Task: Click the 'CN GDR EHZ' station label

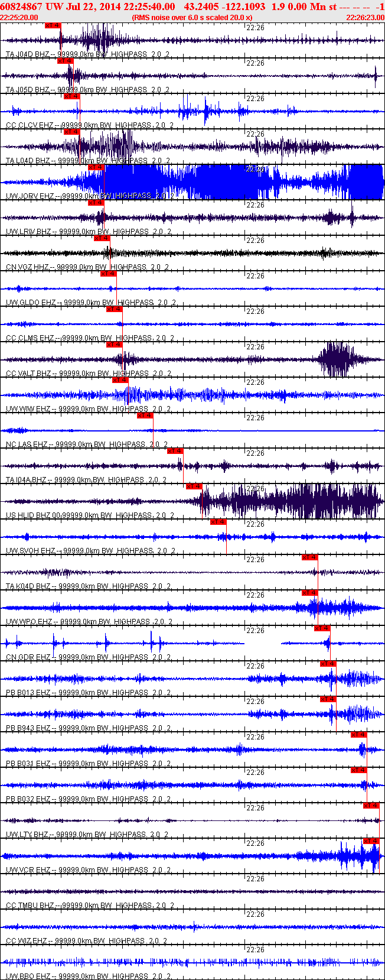Action: click(28, 657)
